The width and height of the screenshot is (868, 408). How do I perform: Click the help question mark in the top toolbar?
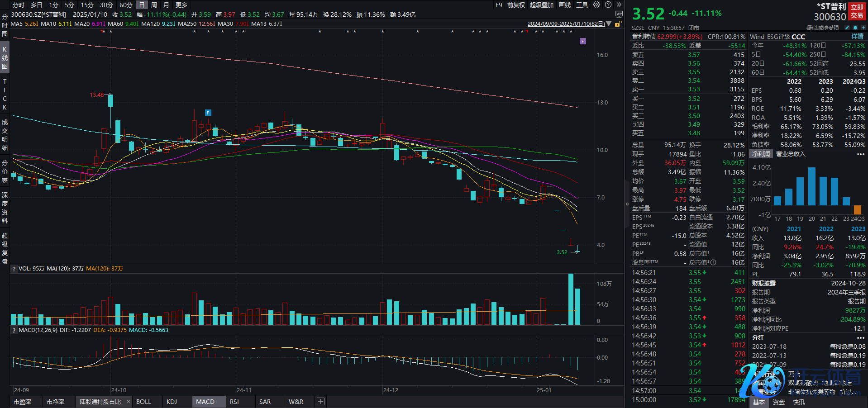[x=608, y=5]
